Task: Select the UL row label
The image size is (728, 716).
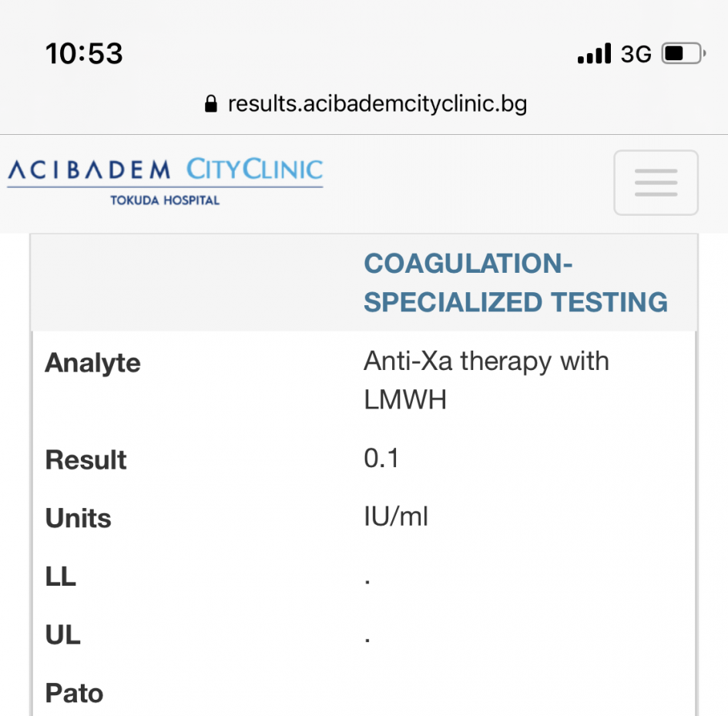Action: coord(63,635)
